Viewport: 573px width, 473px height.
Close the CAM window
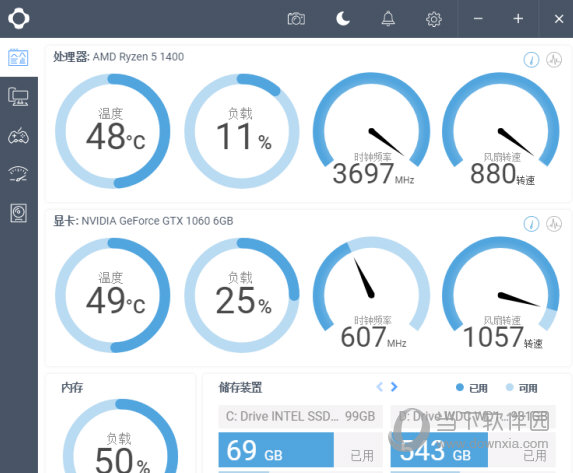click(x=559, y=19)
